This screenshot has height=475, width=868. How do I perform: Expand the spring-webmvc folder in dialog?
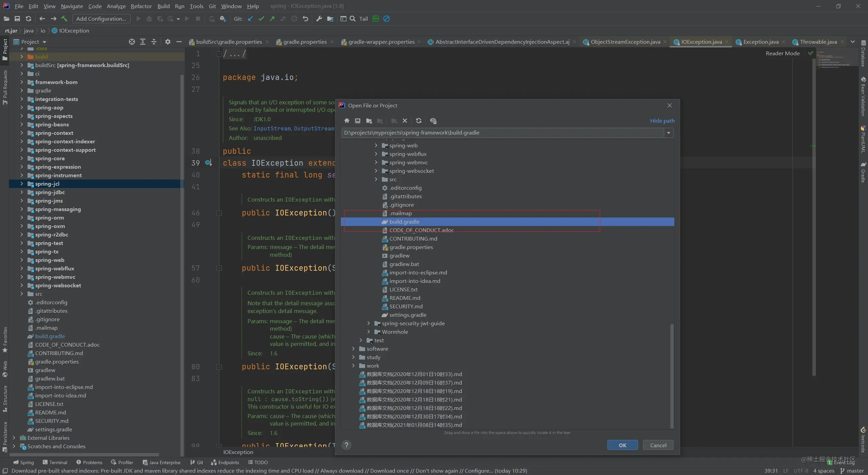pyautogui.click(x=376, y=162)
